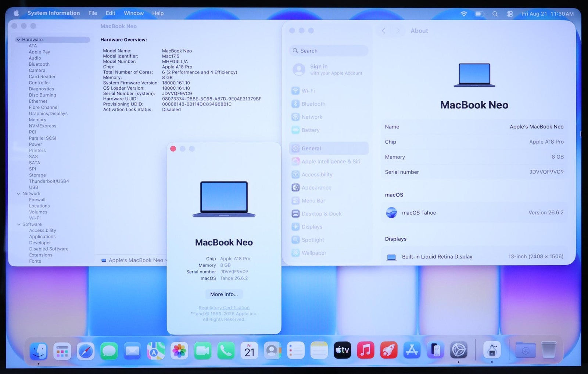588x374 pixels.
Task: Open Contacts from the Dock
Action: pyautogui.click(x=272, y=351)
